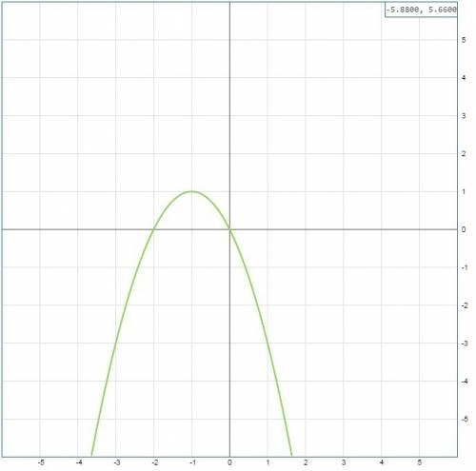Click the x-axis tick label 5
The image size is (476, 471).
(x=420, y=462)
